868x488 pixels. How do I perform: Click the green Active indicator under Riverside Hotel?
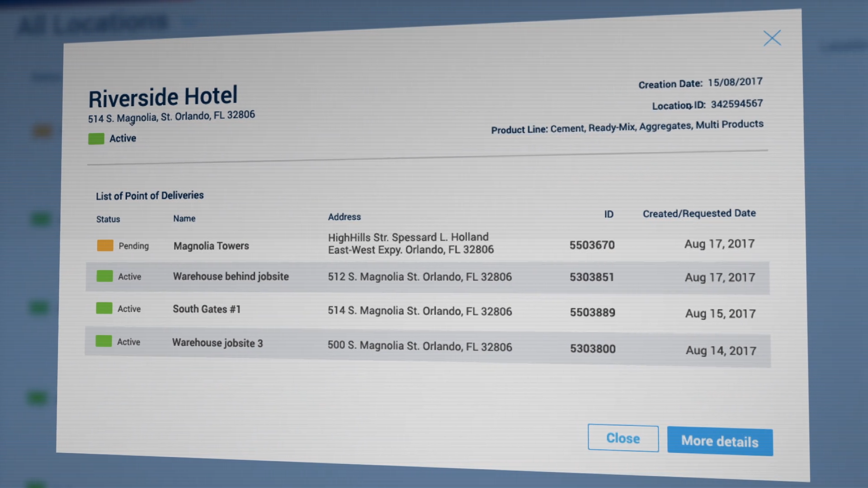click(96, 139)
